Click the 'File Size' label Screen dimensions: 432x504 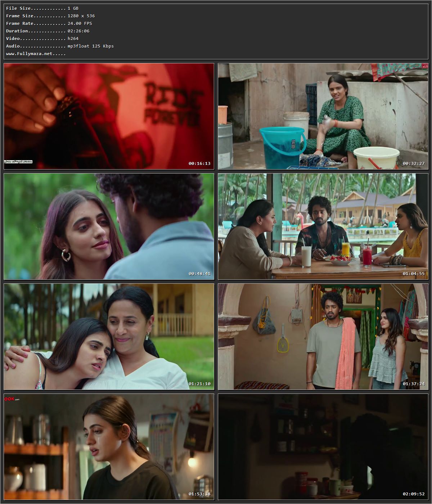(x=18, y=8)
